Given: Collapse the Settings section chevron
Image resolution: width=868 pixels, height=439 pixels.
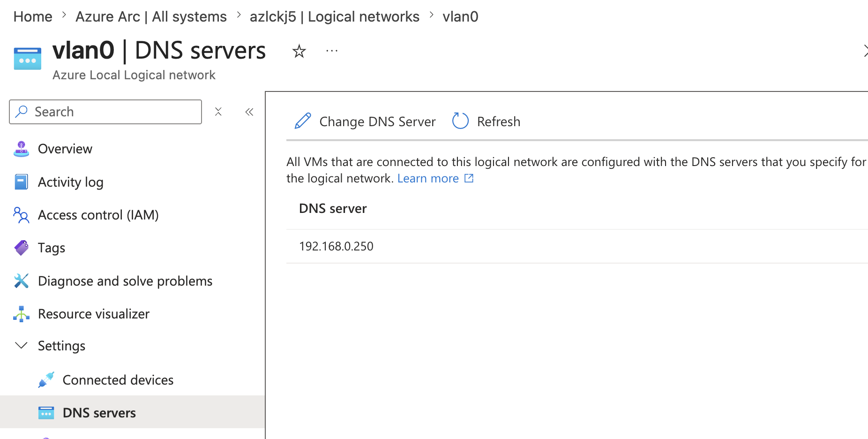Looking at the screenshot, I should pos(21,346).
